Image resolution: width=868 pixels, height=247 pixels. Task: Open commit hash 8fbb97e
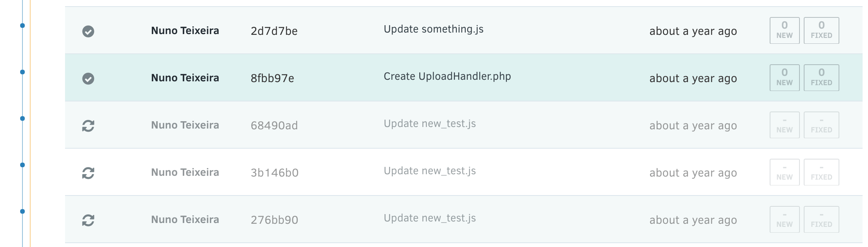272,78
